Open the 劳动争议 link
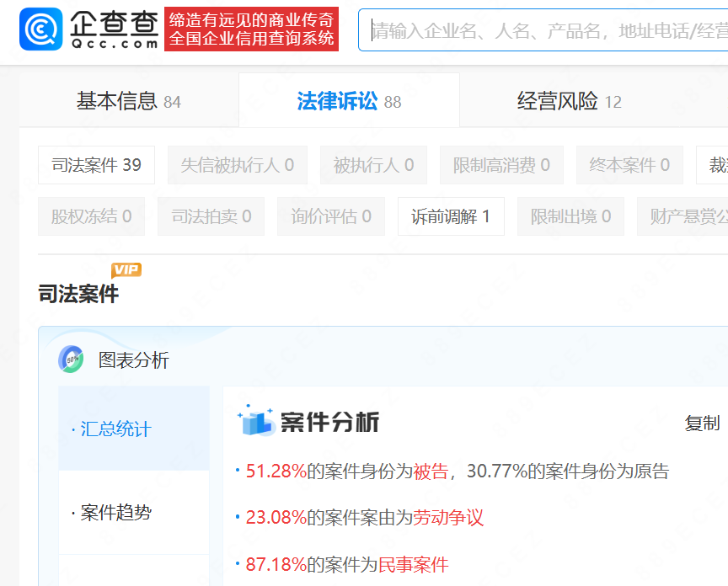The width and height of the screenshot is (728, 586). point(448,518)
